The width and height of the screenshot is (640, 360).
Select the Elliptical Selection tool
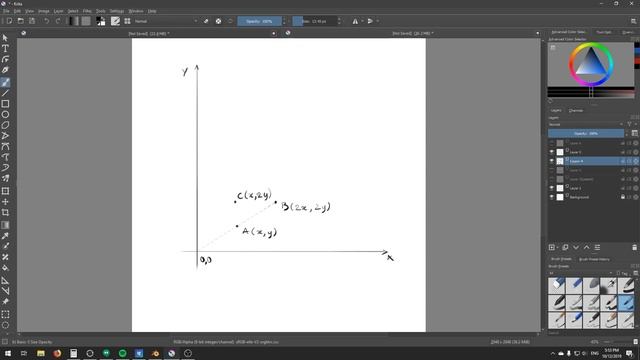(x=5, y=325)
